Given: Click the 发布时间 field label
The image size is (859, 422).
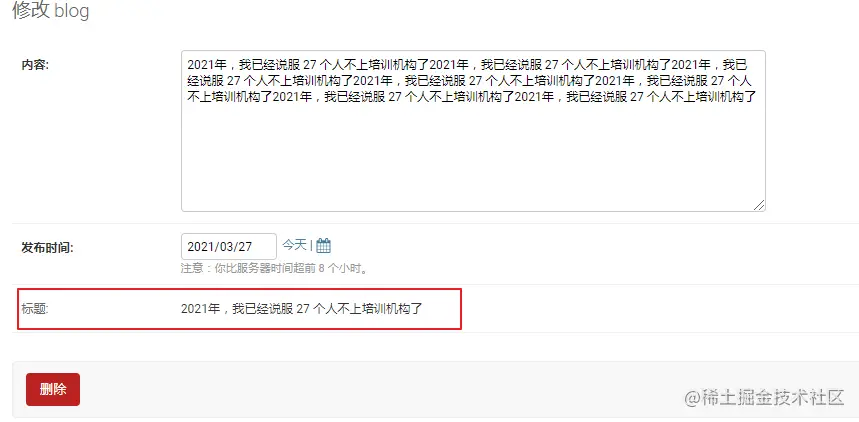Looking at the screenshot, I should [x=47, y=248].
